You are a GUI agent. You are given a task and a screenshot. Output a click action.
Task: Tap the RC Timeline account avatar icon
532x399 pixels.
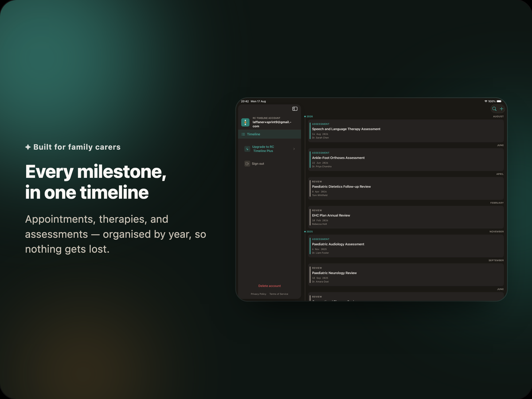(x=245, y=122)
